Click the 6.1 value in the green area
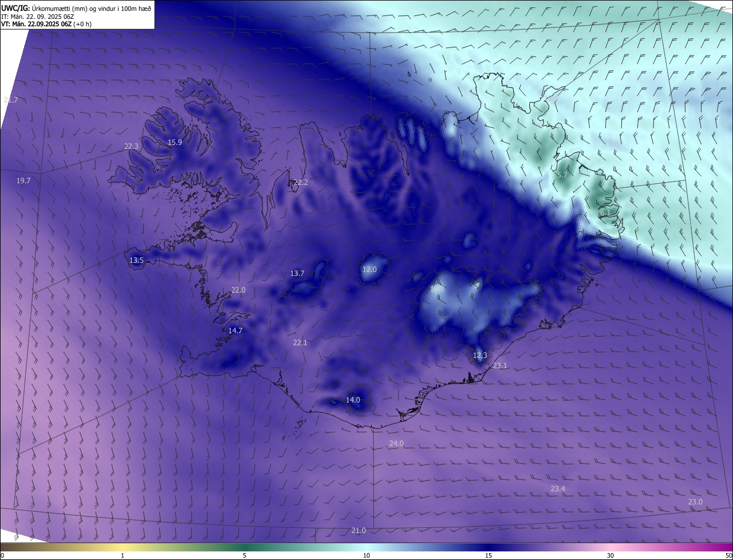The width and height of the screenshot is (733, 560). click(605, 212)
